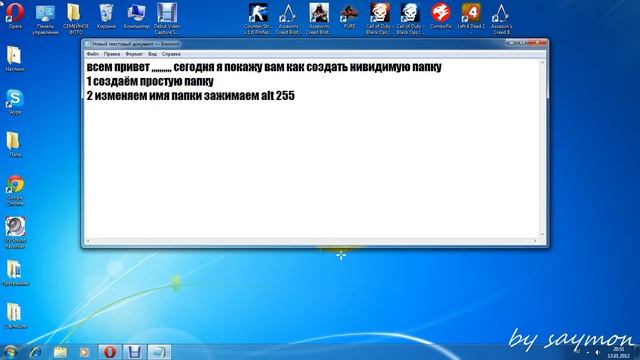Open the desktop folder just below Skype

coord(15,145)
